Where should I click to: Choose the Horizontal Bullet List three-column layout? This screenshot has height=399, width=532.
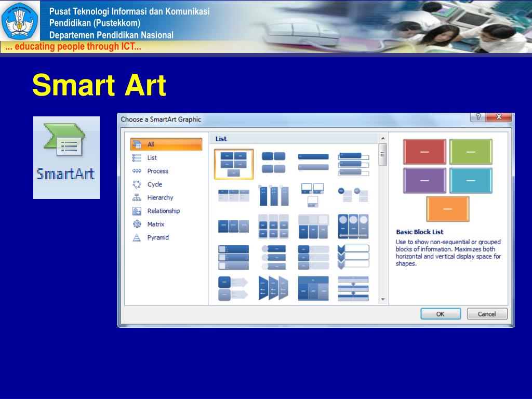[234, 196]
